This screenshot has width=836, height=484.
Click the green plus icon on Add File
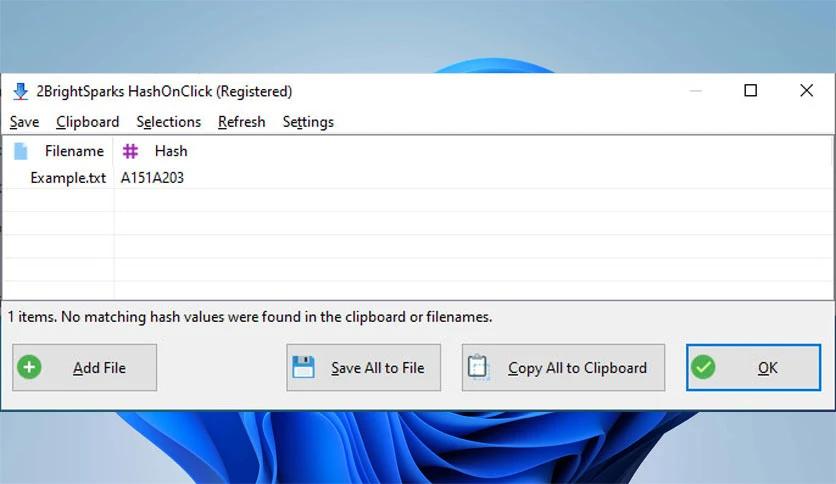29,367
